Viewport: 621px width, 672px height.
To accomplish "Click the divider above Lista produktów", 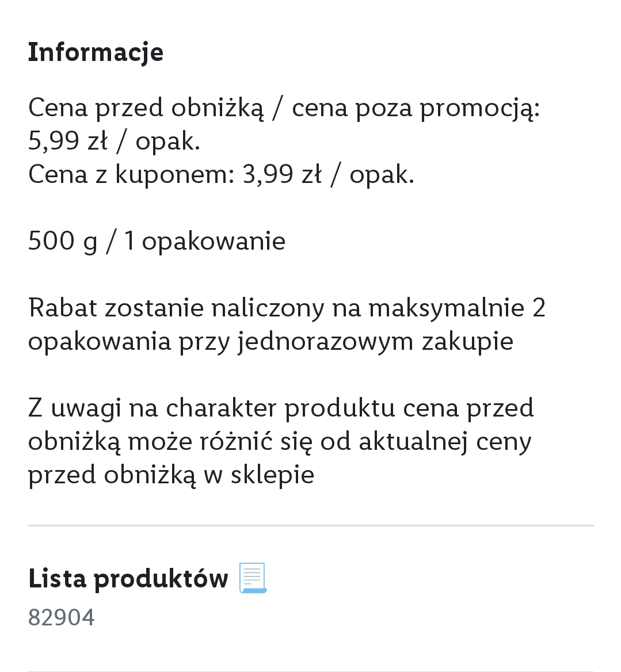I will pyautogui.click(x=310, y=525).
